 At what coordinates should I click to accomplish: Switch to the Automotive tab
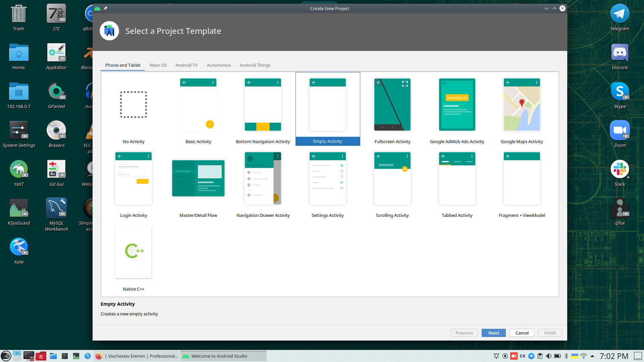pyautogui.click(x=219, y=65)
